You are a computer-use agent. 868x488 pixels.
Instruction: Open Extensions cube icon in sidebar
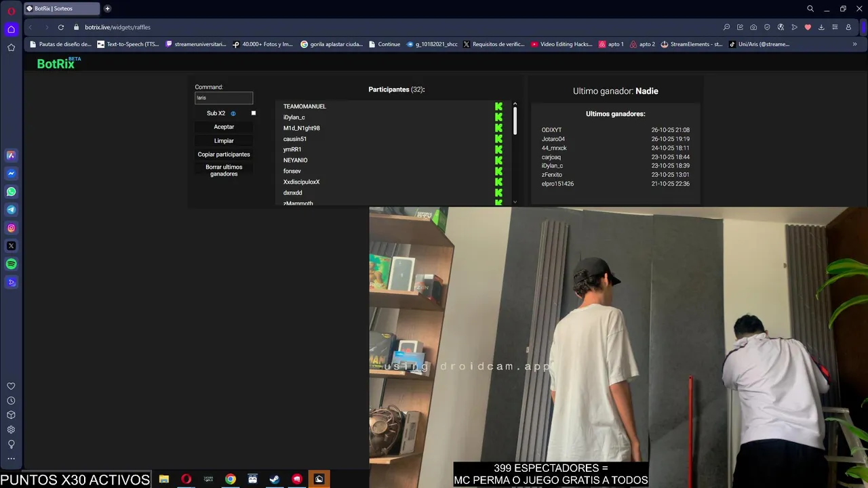coord(11,415)
